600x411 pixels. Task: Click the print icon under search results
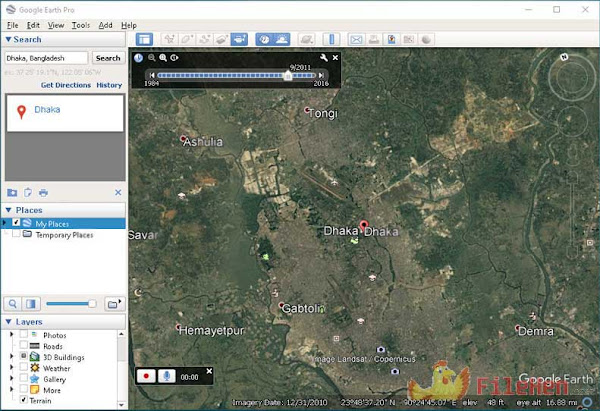click(x=43, y=192)
